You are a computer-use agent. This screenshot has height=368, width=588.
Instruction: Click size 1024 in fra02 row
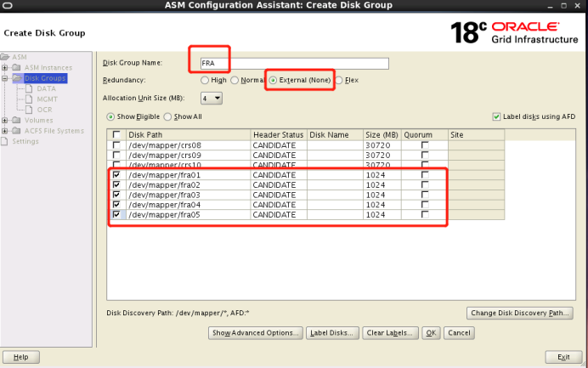pyautogui.click(x=376, y=185)
